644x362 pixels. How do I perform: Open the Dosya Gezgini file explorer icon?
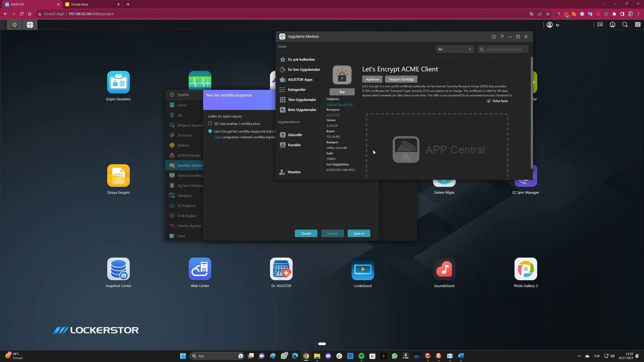(118, 175)
